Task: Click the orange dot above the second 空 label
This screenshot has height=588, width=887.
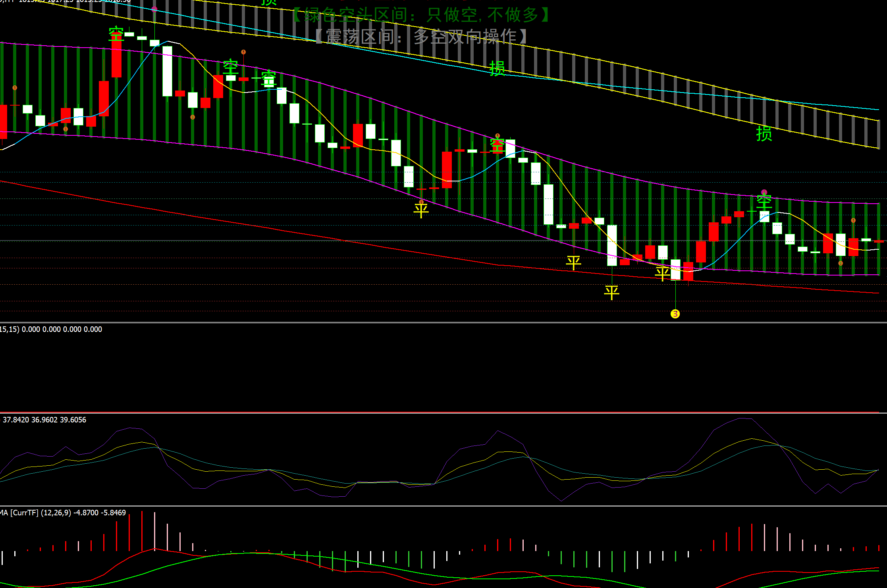Action: tap(243, 52)
